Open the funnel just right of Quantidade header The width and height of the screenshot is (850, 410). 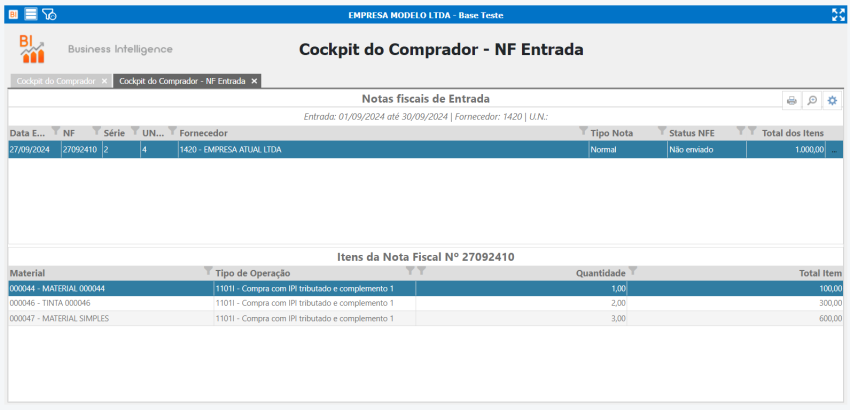click(632, 271)
